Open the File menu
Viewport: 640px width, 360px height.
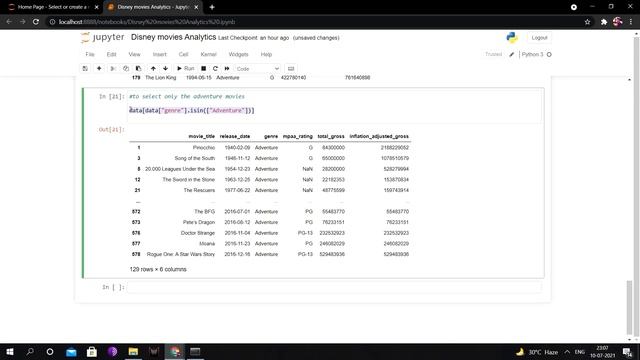(90, 54)
